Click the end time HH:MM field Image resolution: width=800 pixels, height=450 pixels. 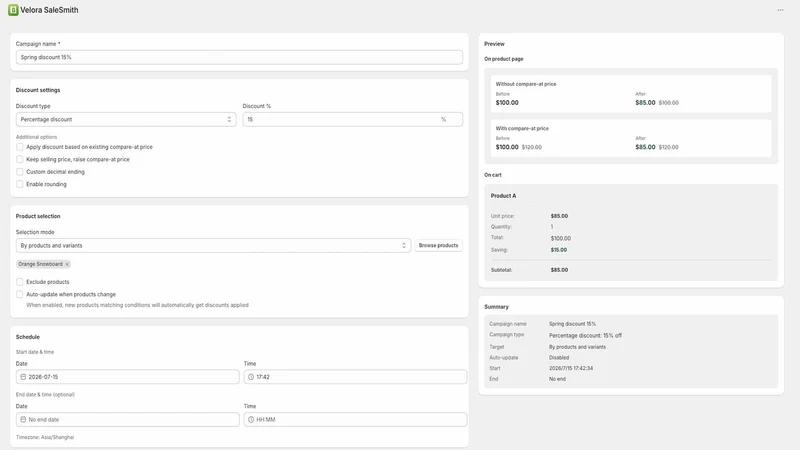[x=355, y=419]
